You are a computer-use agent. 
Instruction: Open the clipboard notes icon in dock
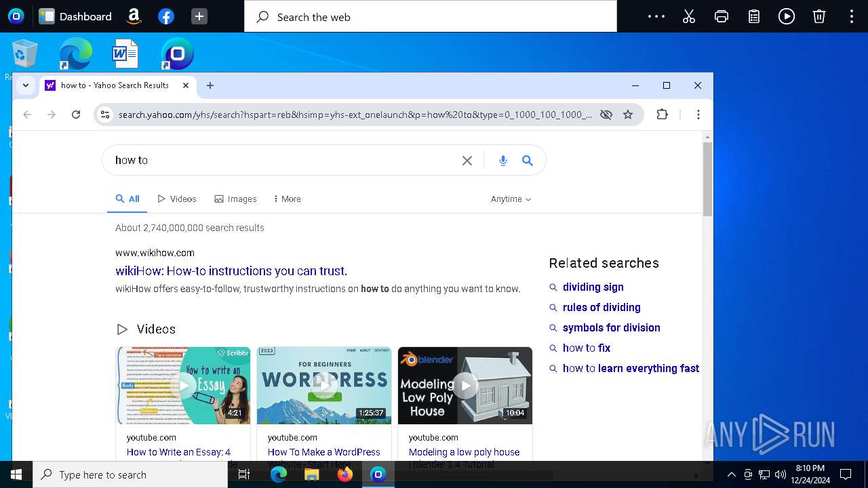(754, 16)
